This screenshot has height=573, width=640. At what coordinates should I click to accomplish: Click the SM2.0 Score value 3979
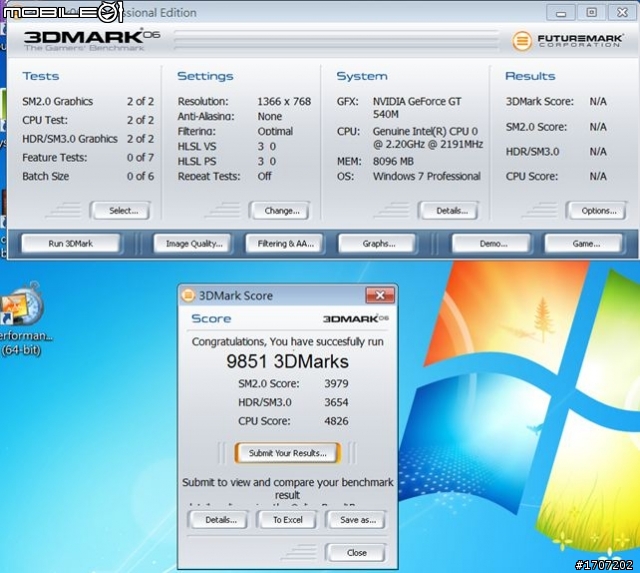[x=336, y=384]
